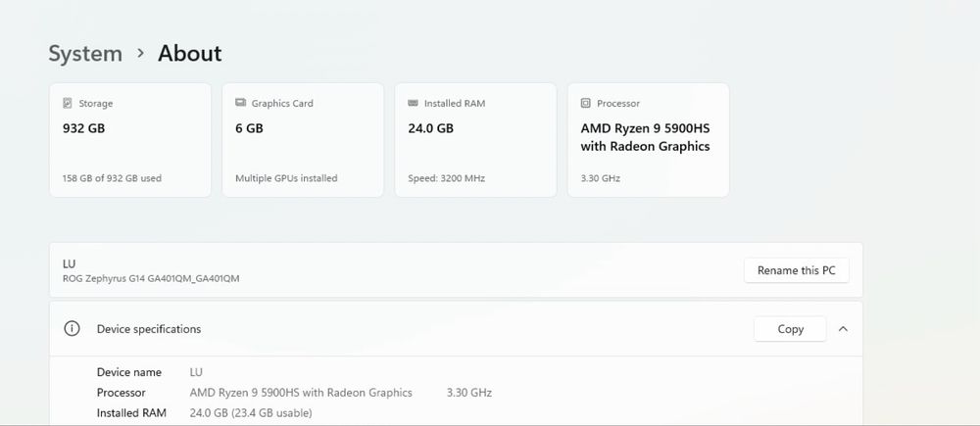Open the Graphics Card 6 GB card
Image resolution: width=980 pixels, height=426 pixels.
(x=303, y=140)
